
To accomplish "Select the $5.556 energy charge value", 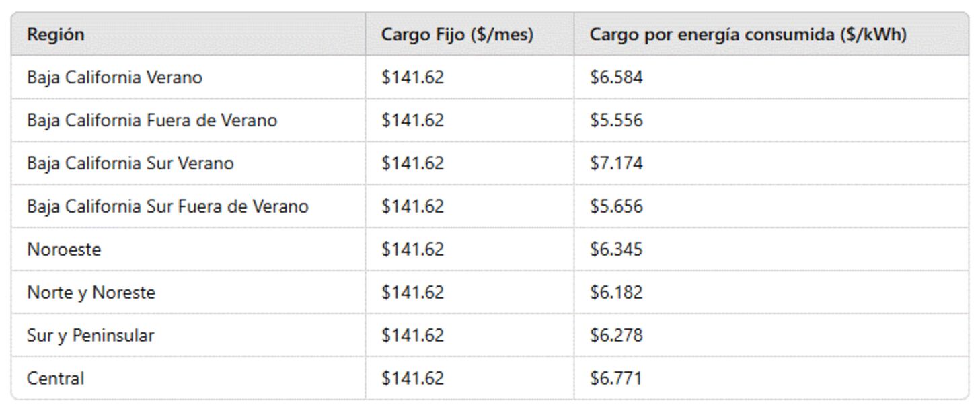I will (x=616, y=120).
